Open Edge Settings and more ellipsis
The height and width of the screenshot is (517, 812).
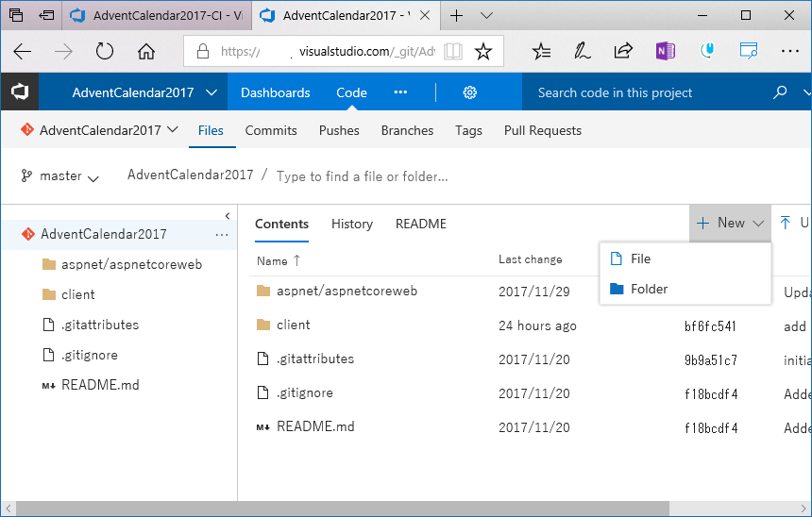point(789,51)
